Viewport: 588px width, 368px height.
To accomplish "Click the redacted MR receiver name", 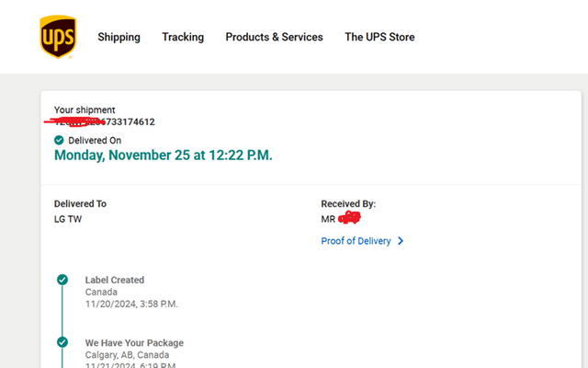I will (x=340, y=219).
